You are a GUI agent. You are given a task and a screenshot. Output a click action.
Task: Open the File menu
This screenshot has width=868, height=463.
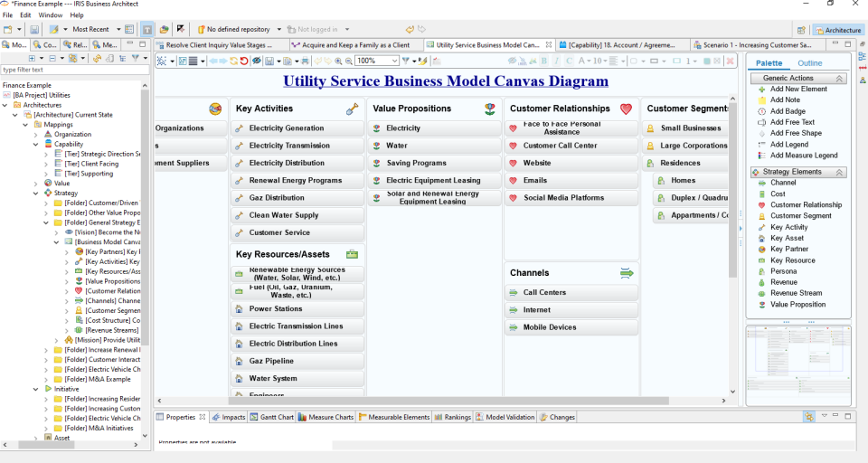(x=7, y=15)
